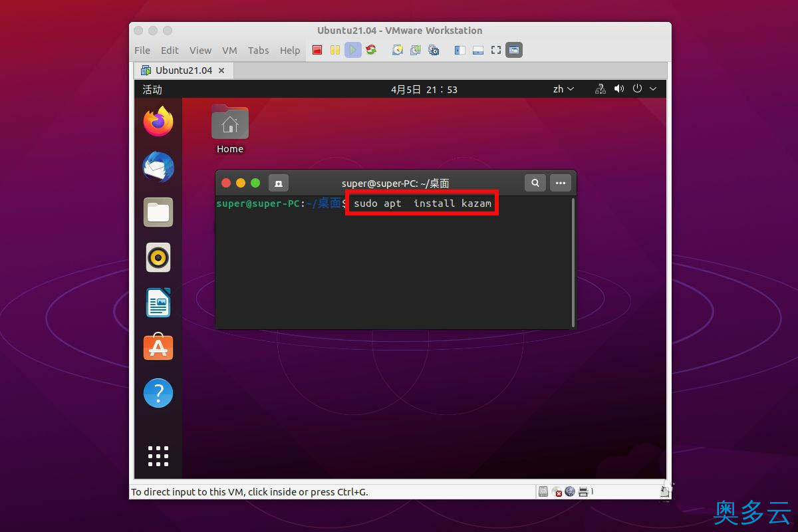Open the Show Applications grid
The width and height of the screenshot is (798, 532).
pyautogui.click(x=158, y=456)
